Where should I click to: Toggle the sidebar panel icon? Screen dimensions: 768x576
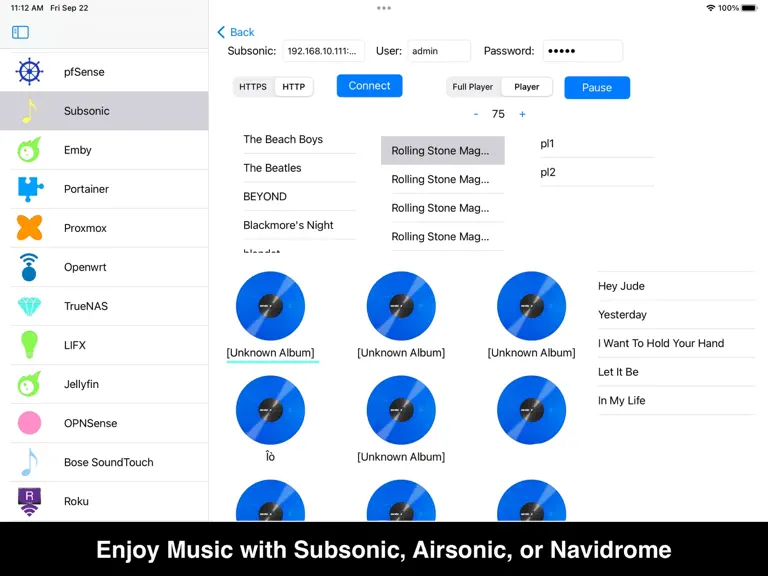click(x=20, y=32)
